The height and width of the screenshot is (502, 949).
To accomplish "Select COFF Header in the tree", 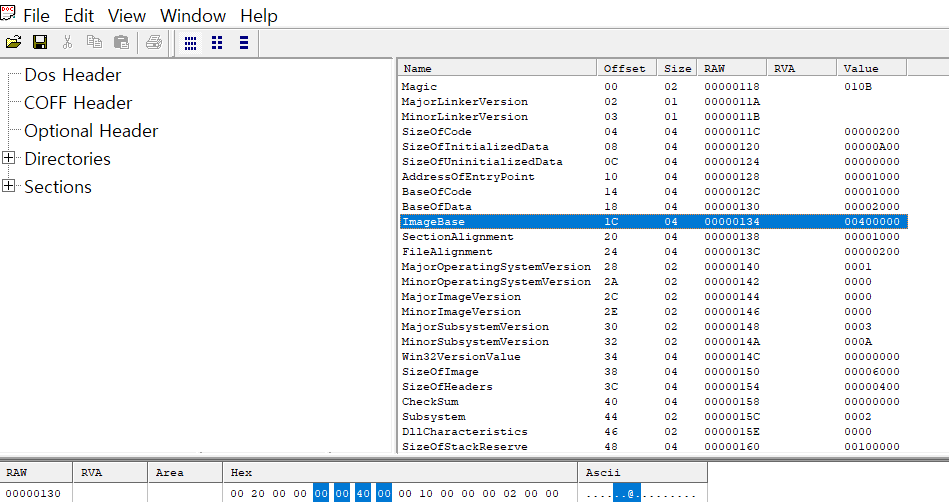I will (78, 103).
